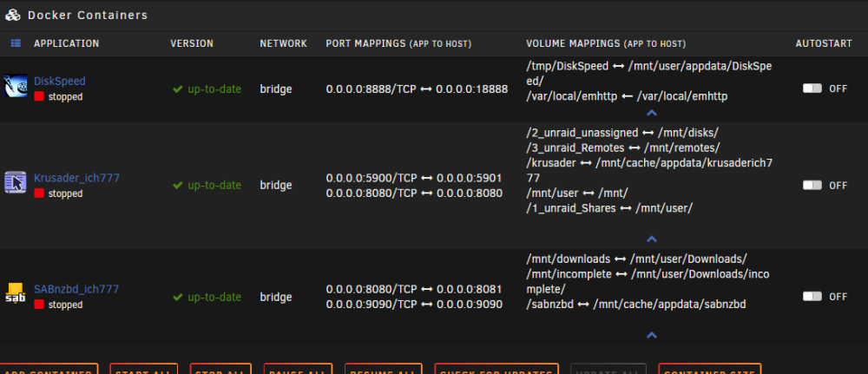Click the /2_unraid_unassigned volume mapping
The height and width of the screenshot is (374, 868).
pyautogui.click(x=622, y=134)
